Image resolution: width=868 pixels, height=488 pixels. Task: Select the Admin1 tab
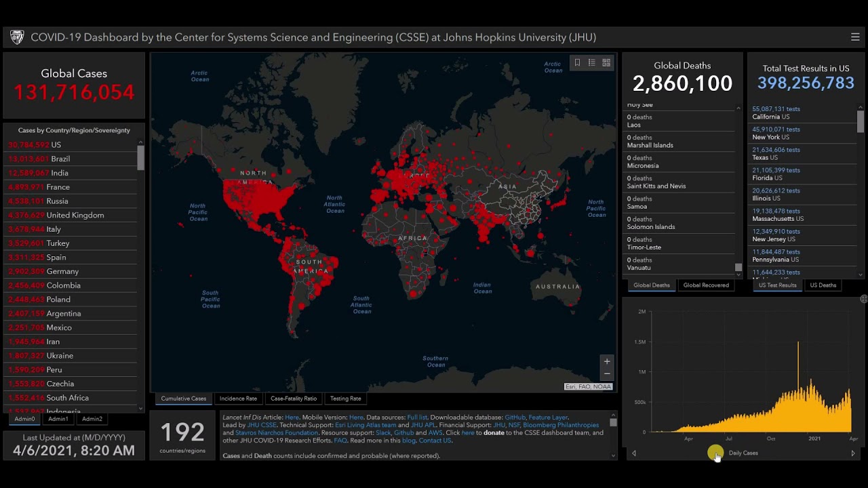[58, 419]
